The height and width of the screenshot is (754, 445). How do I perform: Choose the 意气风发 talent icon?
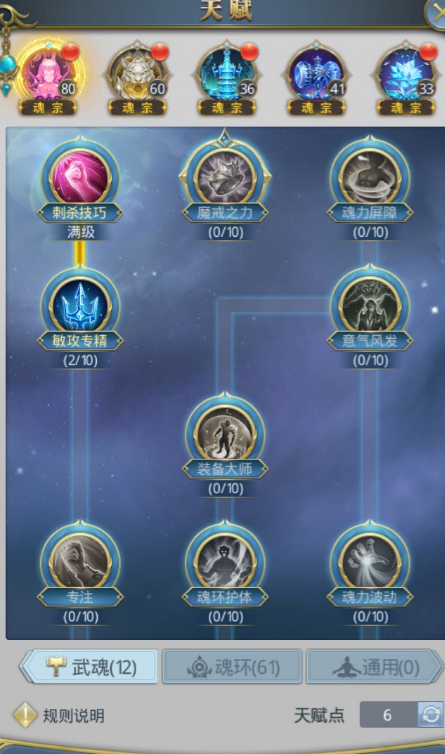tap(369, 305)
